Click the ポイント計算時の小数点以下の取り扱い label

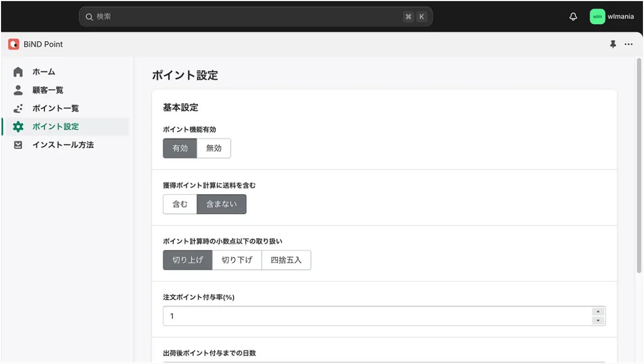[x=223, y=241]
